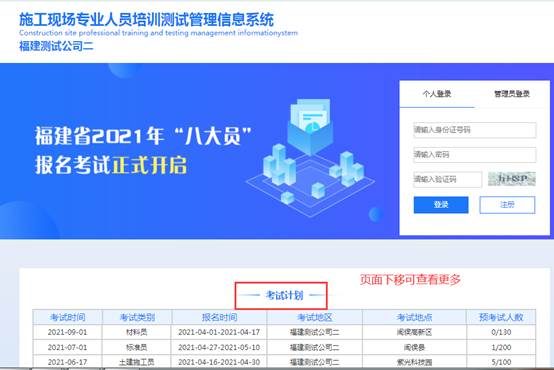Click the 报名时间 column header
Viewport: 554px width, 370px height.
[x=219, y=317]
